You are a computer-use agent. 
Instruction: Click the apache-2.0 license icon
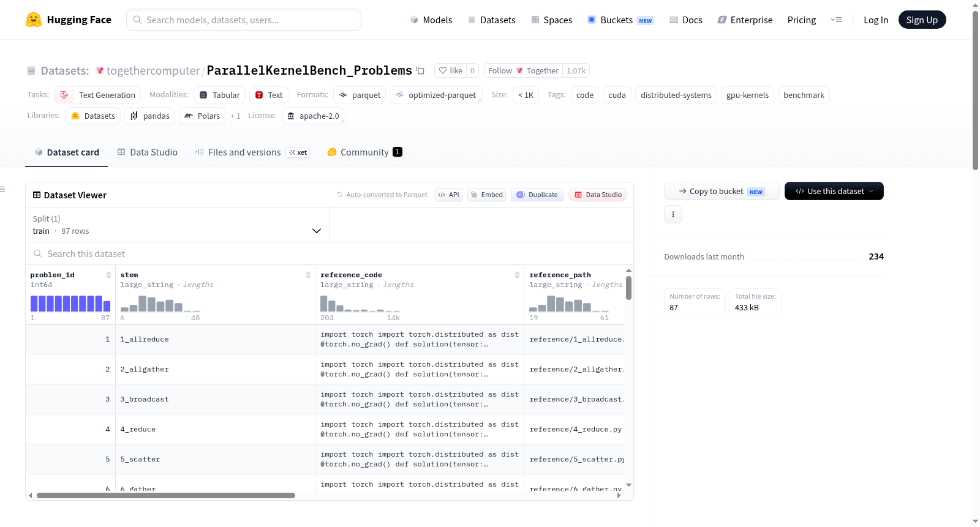291,116
